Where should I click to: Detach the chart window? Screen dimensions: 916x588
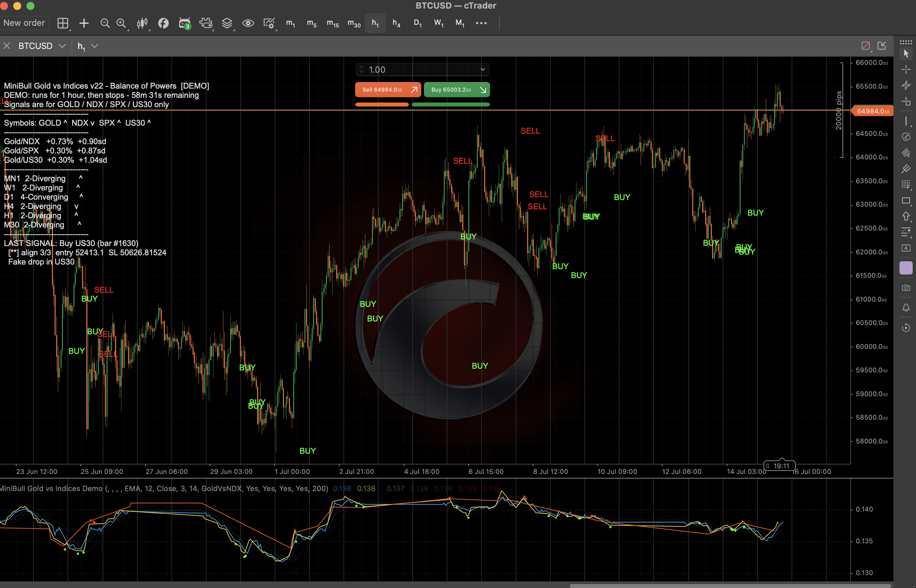pyautogui.click(x=882, y=46)
